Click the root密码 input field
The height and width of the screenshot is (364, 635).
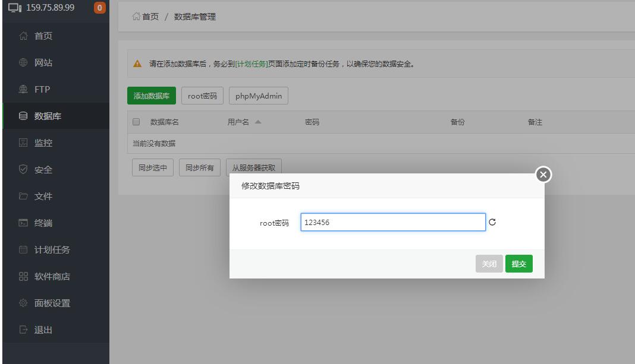coord(392,223)
